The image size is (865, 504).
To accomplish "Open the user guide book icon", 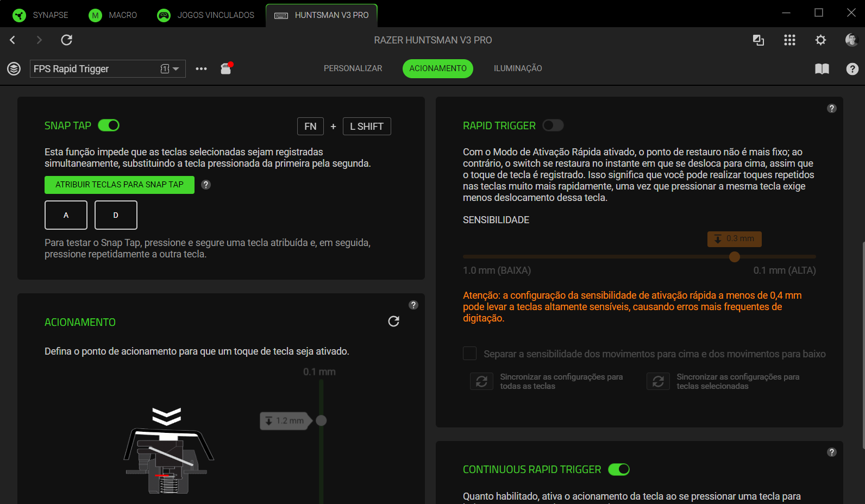I will (822, 68).
